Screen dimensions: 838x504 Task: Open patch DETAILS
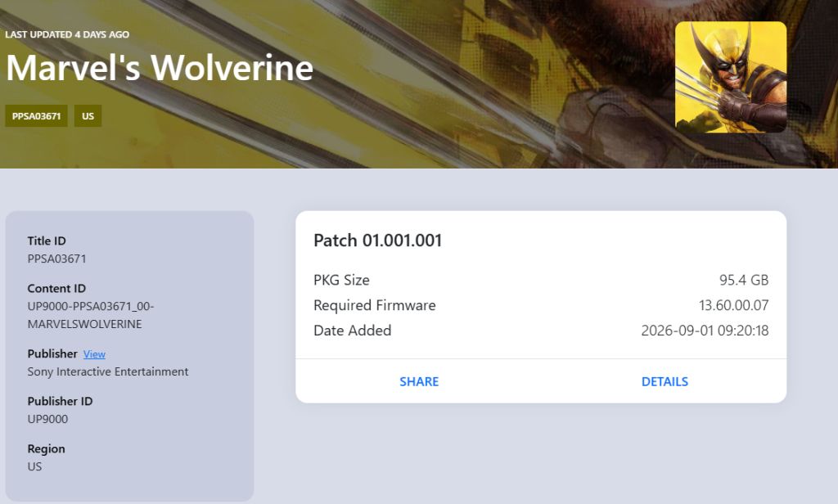[x=665, y=381]
